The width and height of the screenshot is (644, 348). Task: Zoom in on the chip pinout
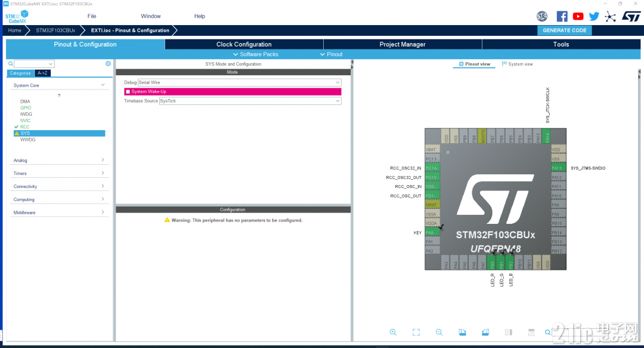[x=393, y=332]
